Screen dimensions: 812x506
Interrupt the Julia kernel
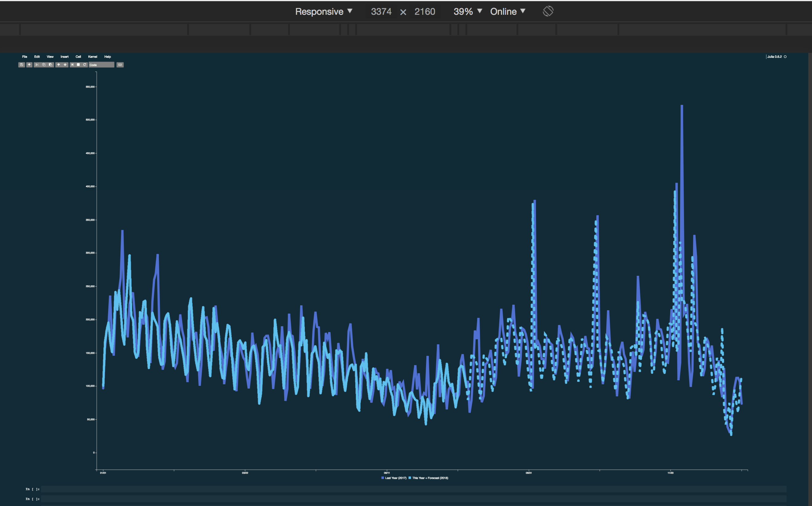[x=79, y=65]
